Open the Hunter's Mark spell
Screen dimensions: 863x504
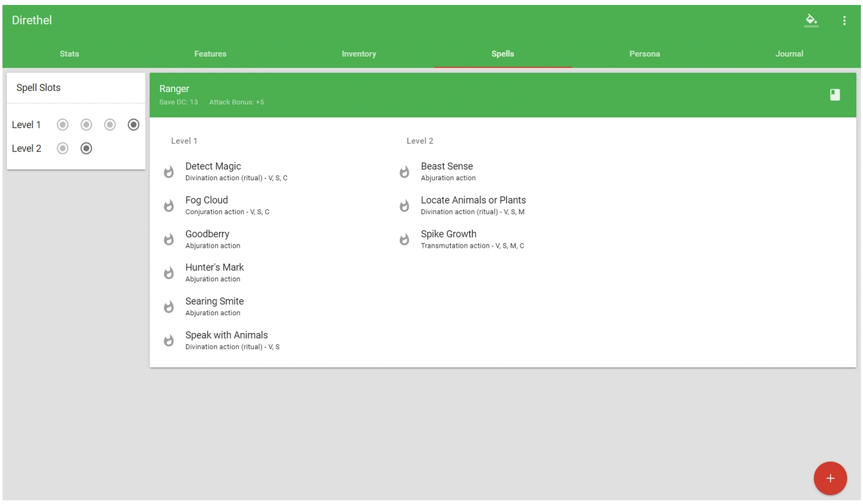point(214,273)
